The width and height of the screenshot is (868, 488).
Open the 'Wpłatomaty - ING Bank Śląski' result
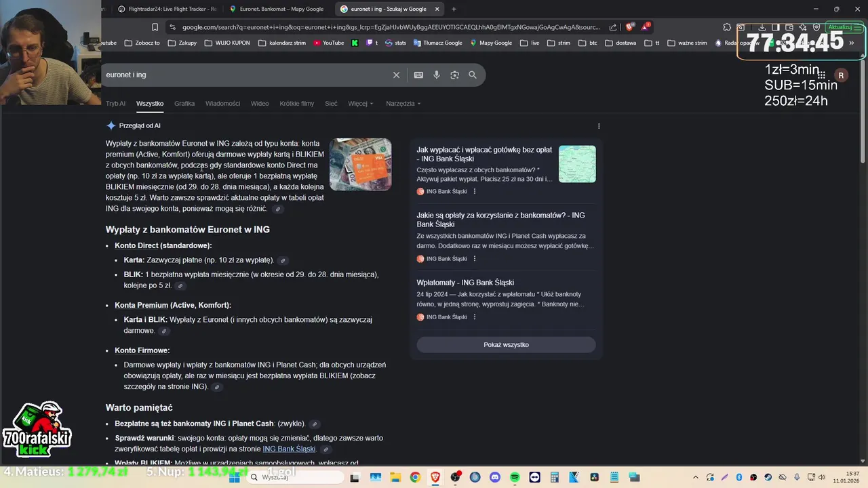click(x=465, y=283)
